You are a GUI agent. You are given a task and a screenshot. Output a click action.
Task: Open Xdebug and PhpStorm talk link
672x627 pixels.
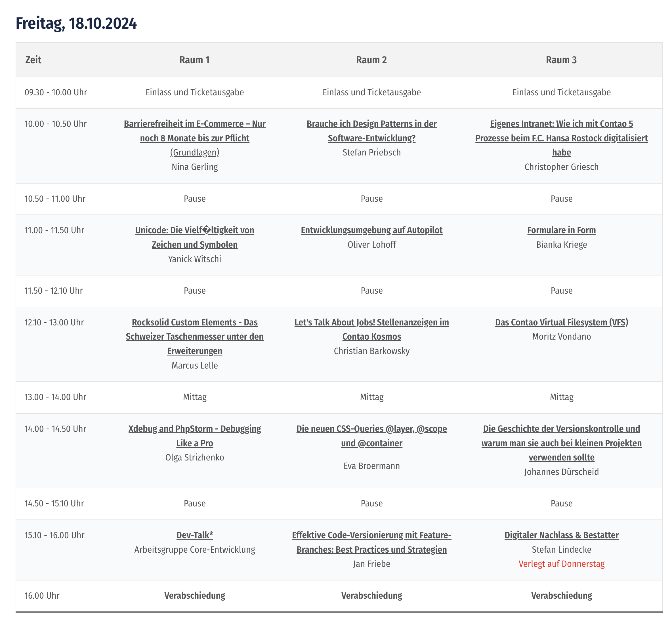195,436
